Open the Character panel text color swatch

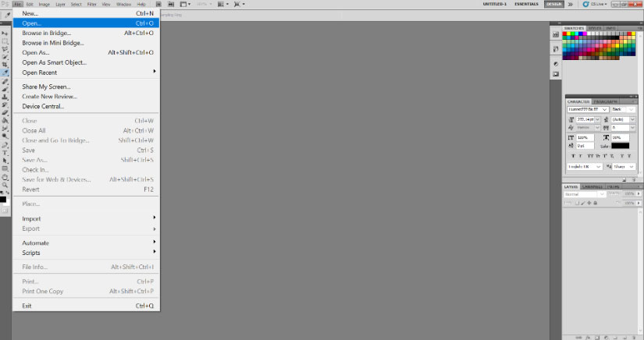(620, 146)
